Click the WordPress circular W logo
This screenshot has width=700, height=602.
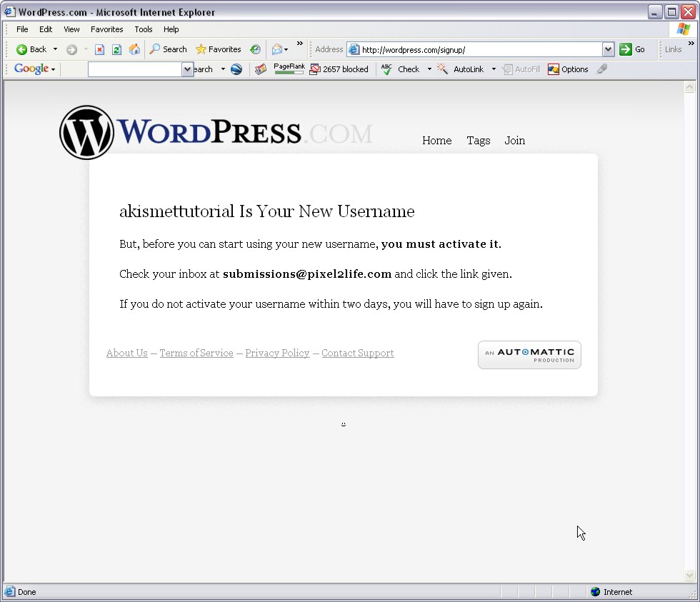[86, 133]
